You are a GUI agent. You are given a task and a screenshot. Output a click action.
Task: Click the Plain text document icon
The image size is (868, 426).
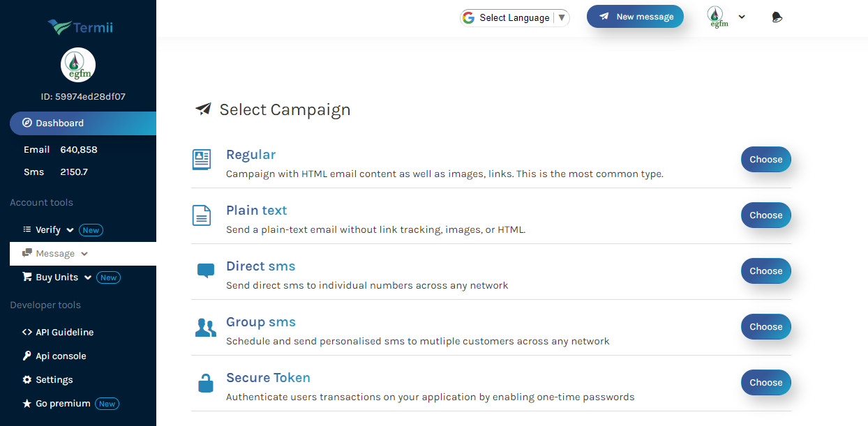(202, 215)
